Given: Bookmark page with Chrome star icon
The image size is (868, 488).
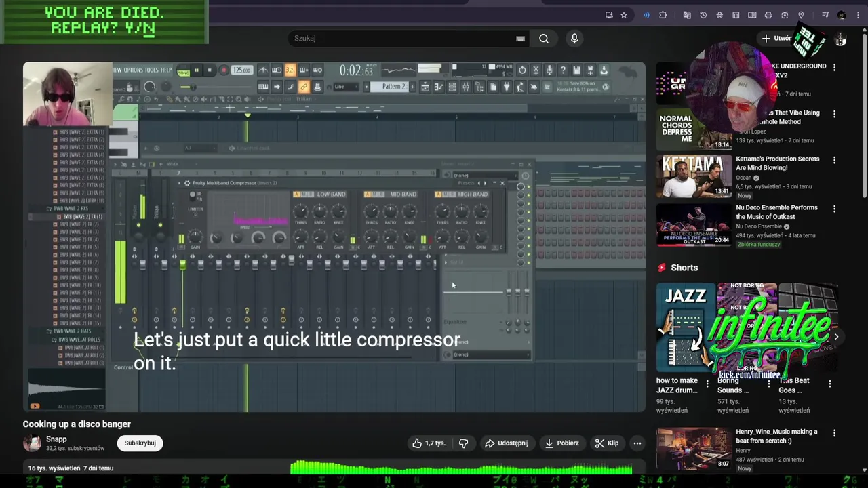Looking at the screenshot, I should coord(624,15).
